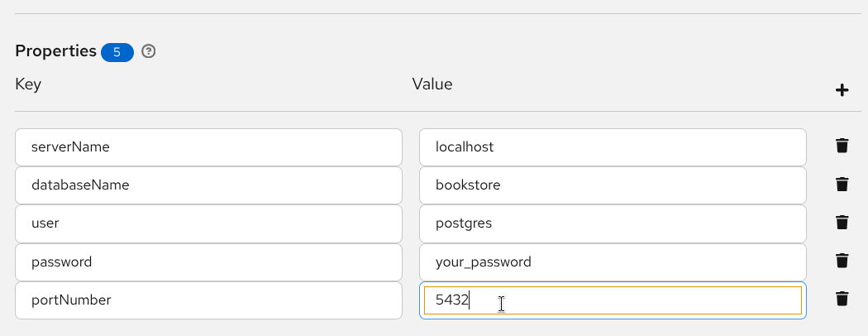Focus the serverName key field

[208, 147]
